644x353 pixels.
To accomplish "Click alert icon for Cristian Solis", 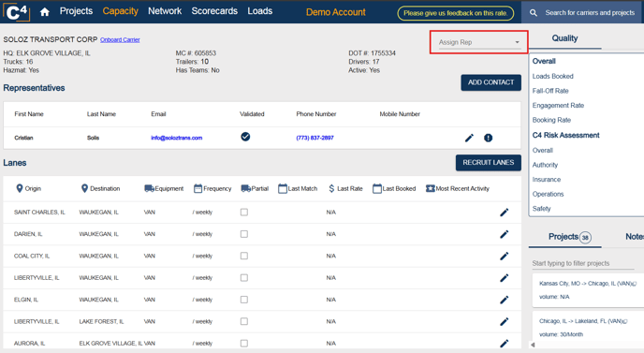I will (x=488, y=138).
